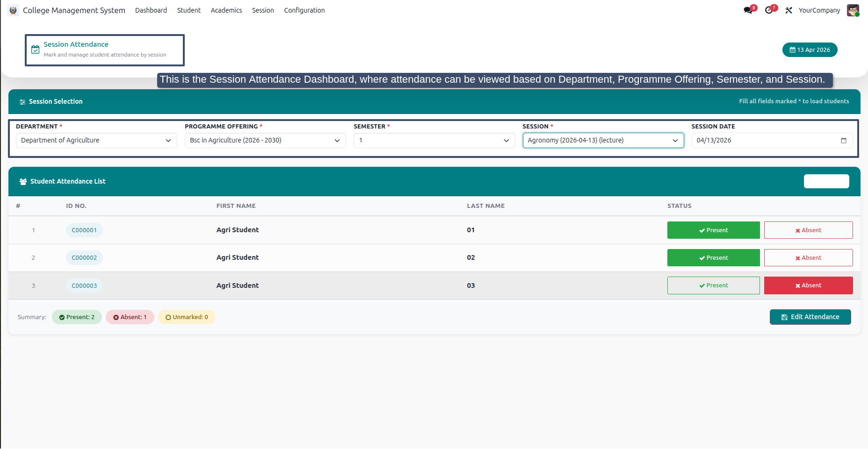Open the user avatar menu
This screenshot has height=449, width=868.
853,10
